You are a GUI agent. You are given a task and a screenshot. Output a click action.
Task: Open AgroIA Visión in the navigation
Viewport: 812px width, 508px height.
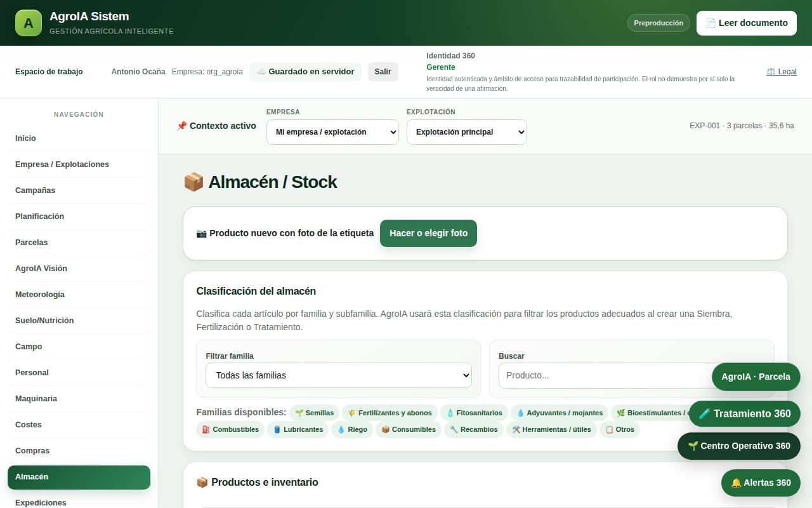[x=79, y=269]
